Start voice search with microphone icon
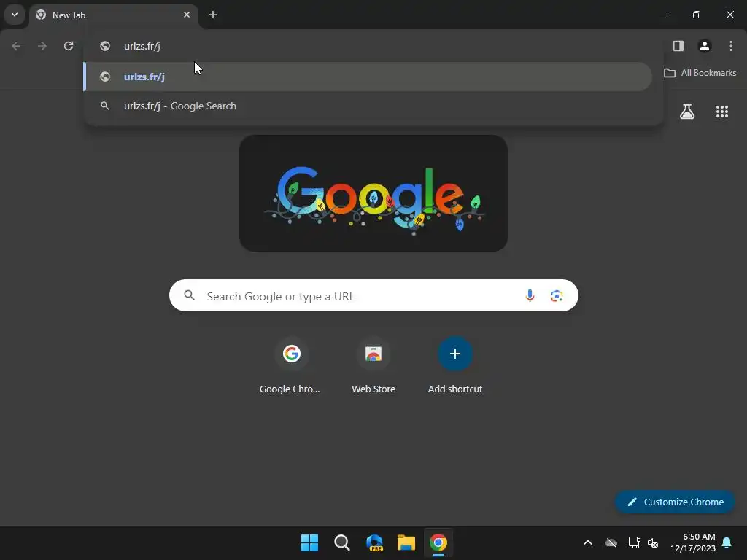The width and height of the screenshot is (747, 560). pyautogui.click(x=530, y=296)
